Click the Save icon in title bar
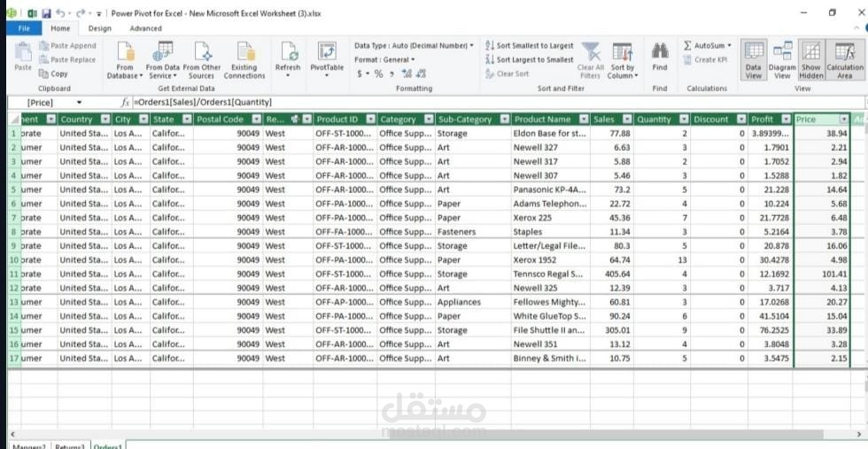 click(x=46, y=12)
